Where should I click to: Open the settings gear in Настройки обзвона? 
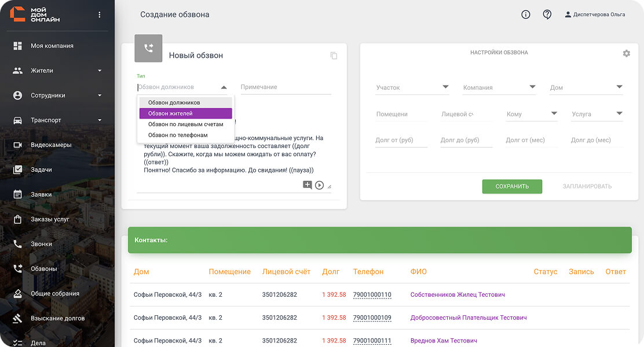[x=626, y=53]
